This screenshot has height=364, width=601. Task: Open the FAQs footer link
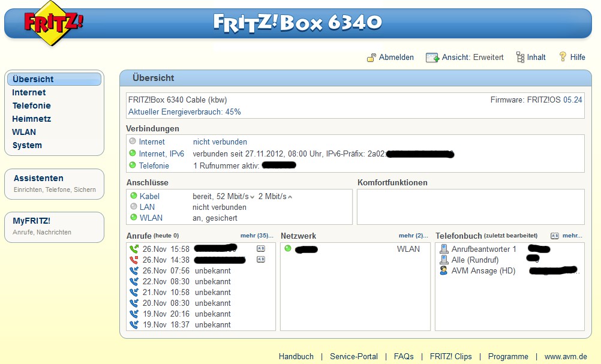point(404,356)
